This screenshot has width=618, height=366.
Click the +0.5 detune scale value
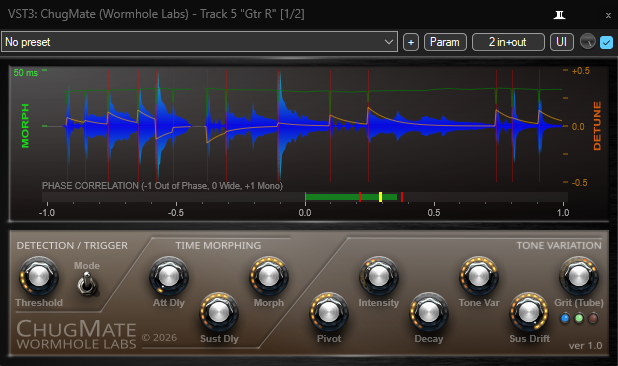tap(581, 71)
